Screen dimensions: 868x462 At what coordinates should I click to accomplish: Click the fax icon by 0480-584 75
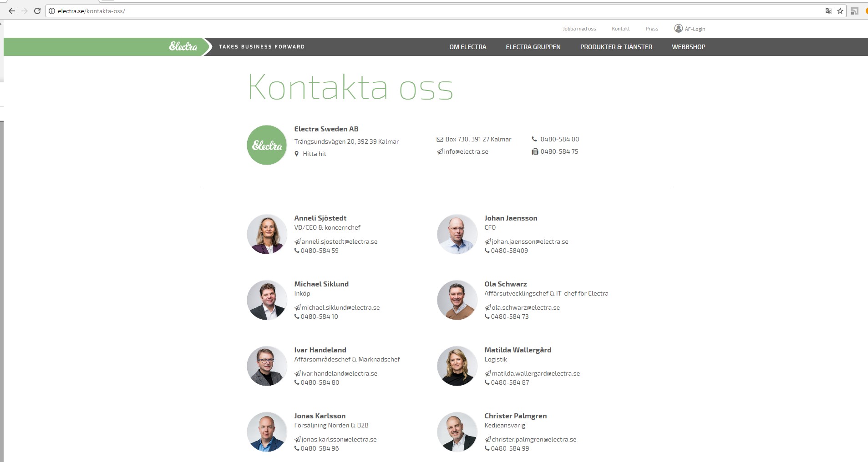click(x=535, y=151)
